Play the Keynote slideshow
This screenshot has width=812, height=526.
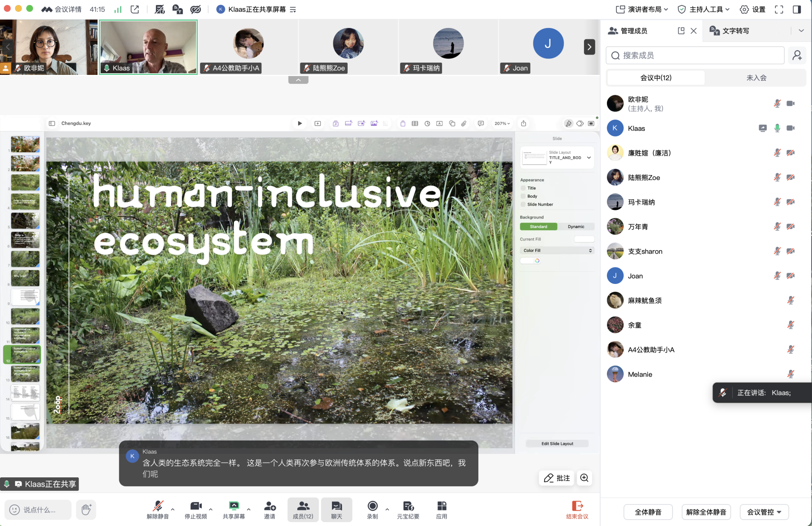300,124
